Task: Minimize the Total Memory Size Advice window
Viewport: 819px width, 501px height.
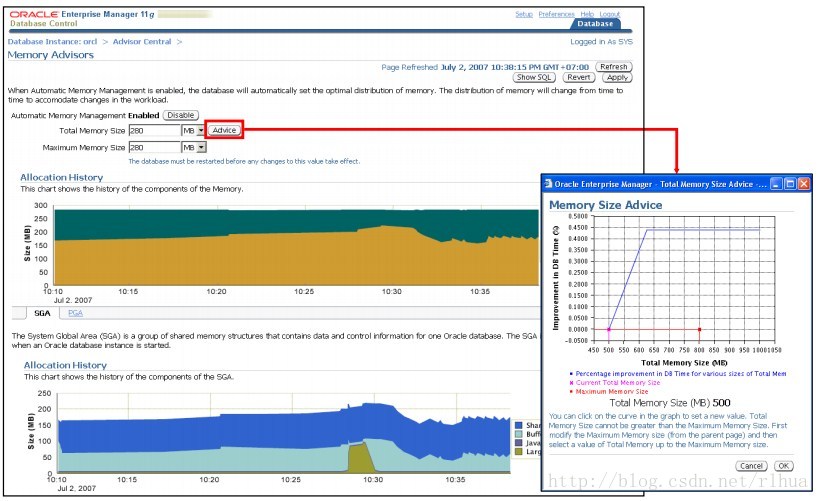Action: [776, 184]
